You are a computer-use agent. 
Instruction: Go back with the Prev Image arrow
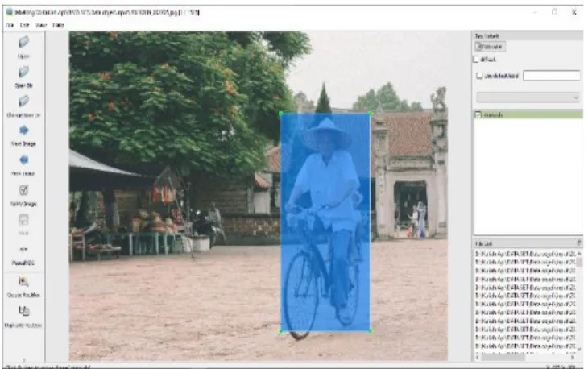[x=23, y=160]
